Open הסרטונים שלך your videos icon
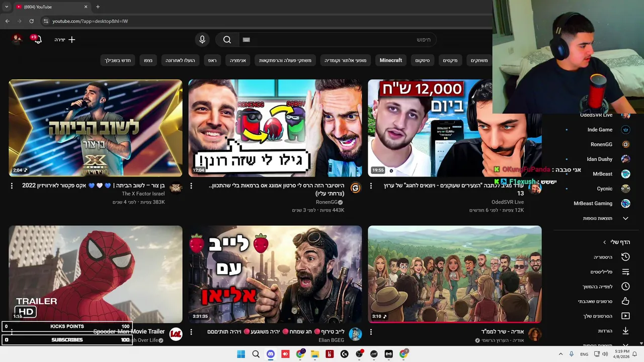Image resolution: width=644 pixels, height=362 pixels. (x=625, y=316)
